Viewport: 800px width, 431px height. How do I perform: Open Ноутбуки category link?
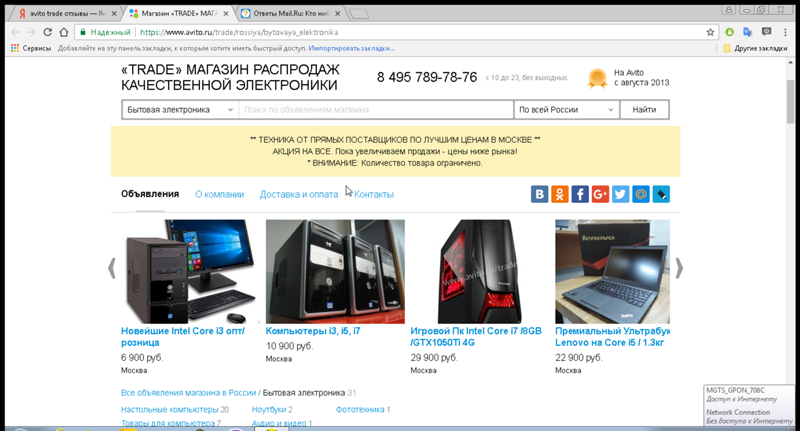coord(269,410)
